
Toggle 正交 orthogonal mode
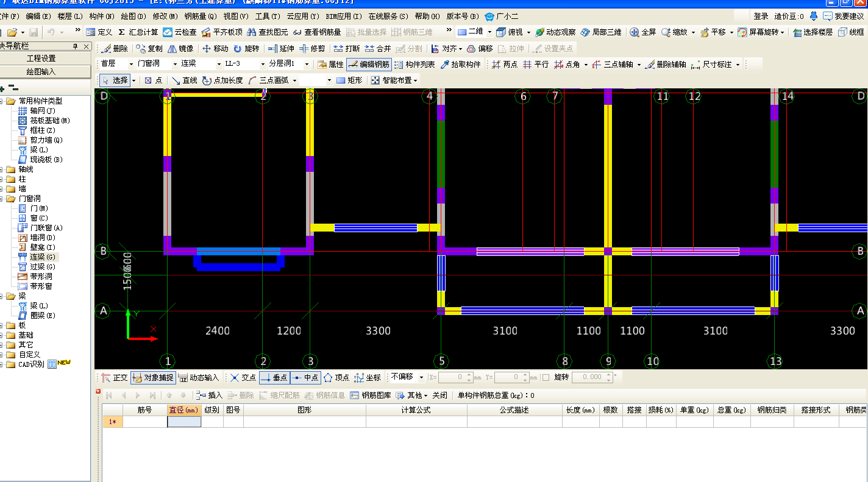pyautogui.click(x=115, y=377)
